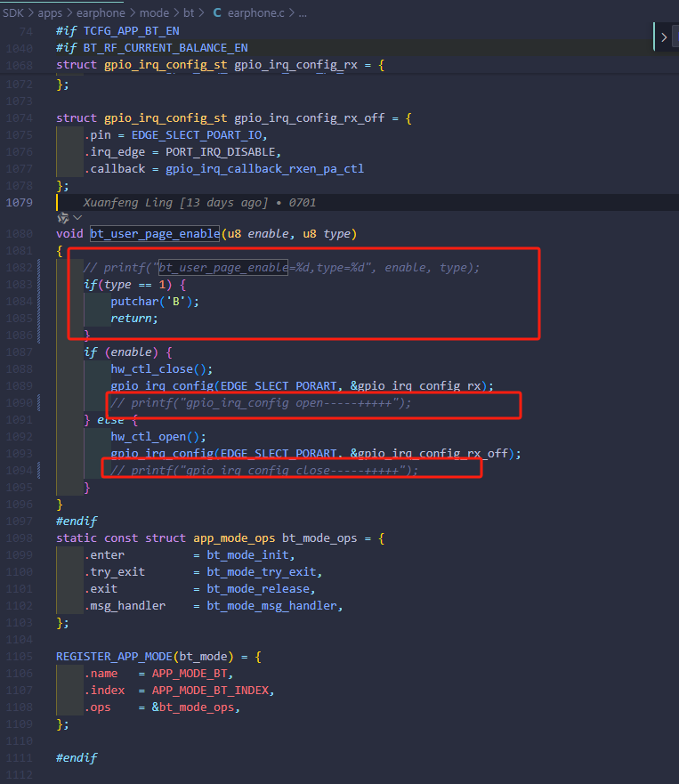Click 'bt_mode_try_exit' value
Viewport: 679px width, 784px height.
(x=262, y=572)
